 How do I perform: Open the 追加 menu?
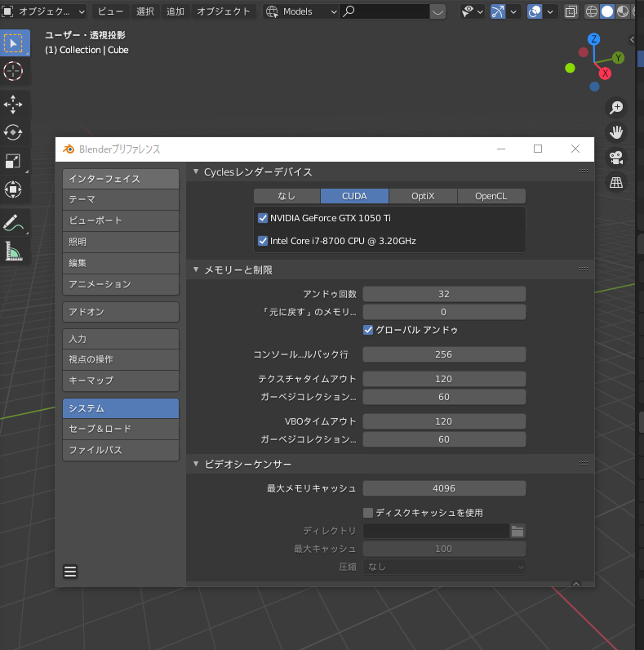(175, 11)
